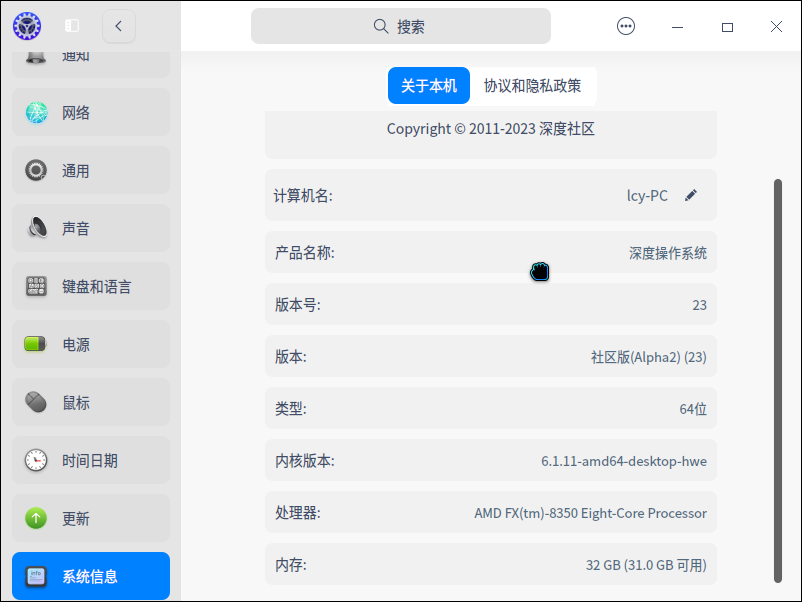Minimize the Control Center window
The image size is (802, 602).
[677, 27]
